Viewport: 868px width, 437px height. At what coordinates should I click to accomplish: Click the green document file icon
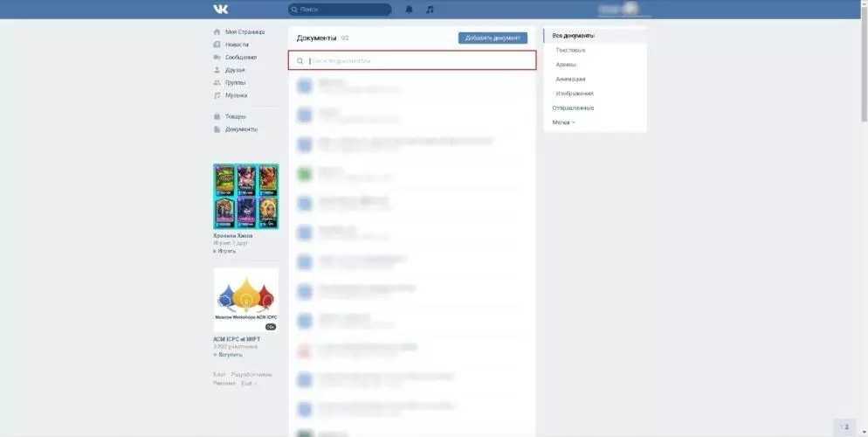pyautogui.click(x=305, y=173)
